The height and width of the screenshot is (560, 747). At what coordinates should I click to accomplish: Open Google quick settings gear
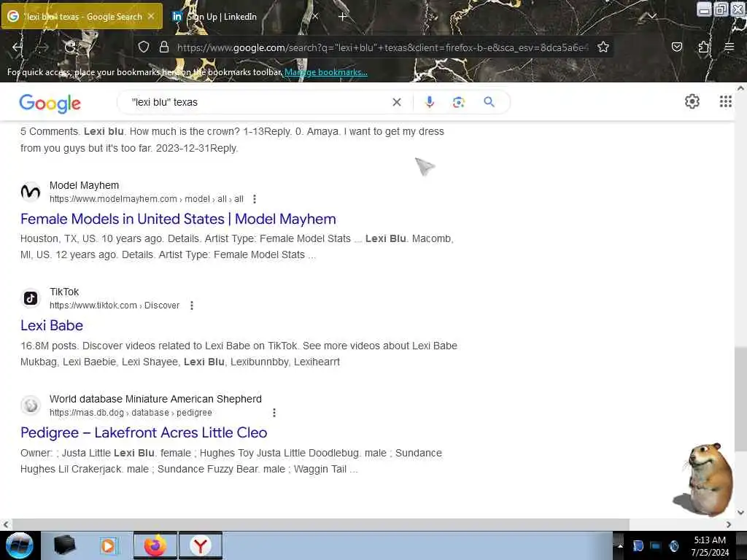(x=692, y=101)
